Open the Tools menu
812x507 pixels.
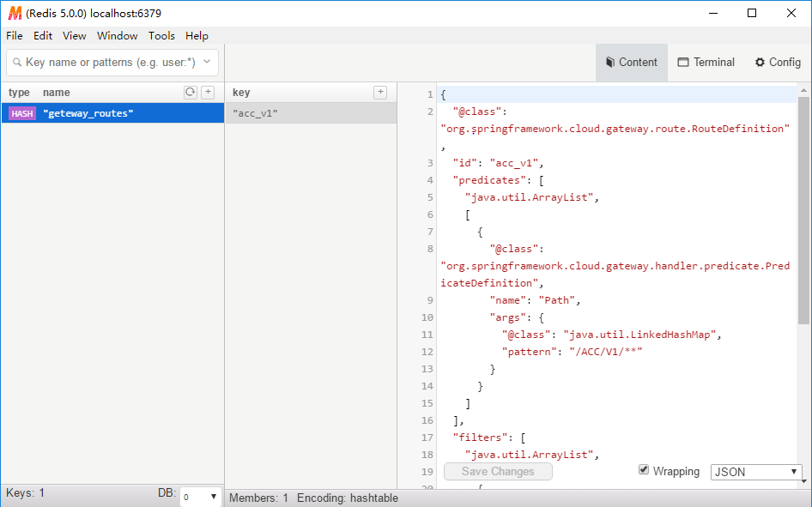161,35
